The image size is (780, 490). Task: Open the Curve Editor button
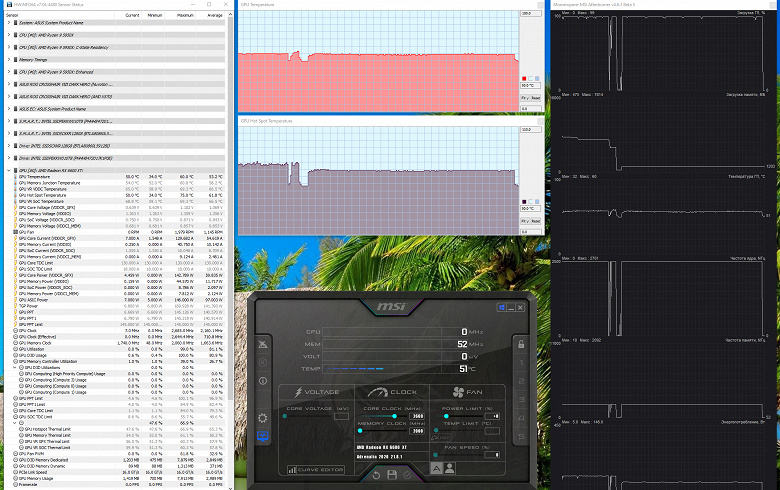tap(316, 469)
